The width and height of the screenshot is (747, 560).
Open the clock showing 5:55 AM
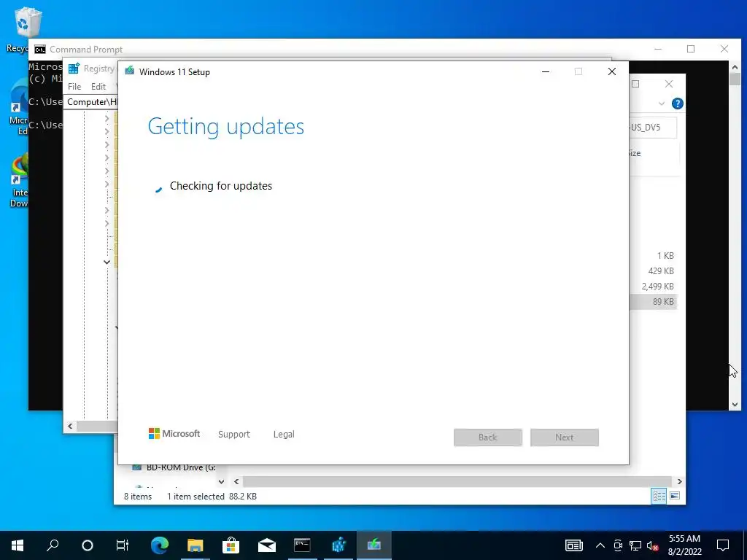coord(684,545)
